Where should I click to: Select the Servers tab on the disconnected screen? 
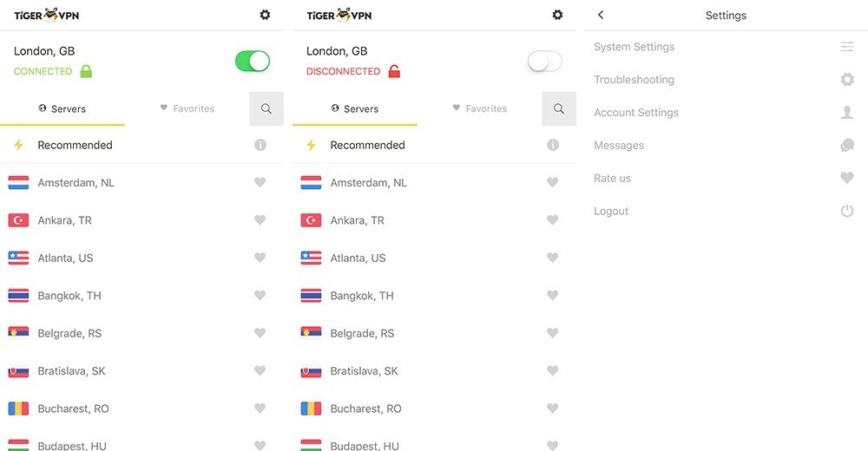(x=355, y=108)
